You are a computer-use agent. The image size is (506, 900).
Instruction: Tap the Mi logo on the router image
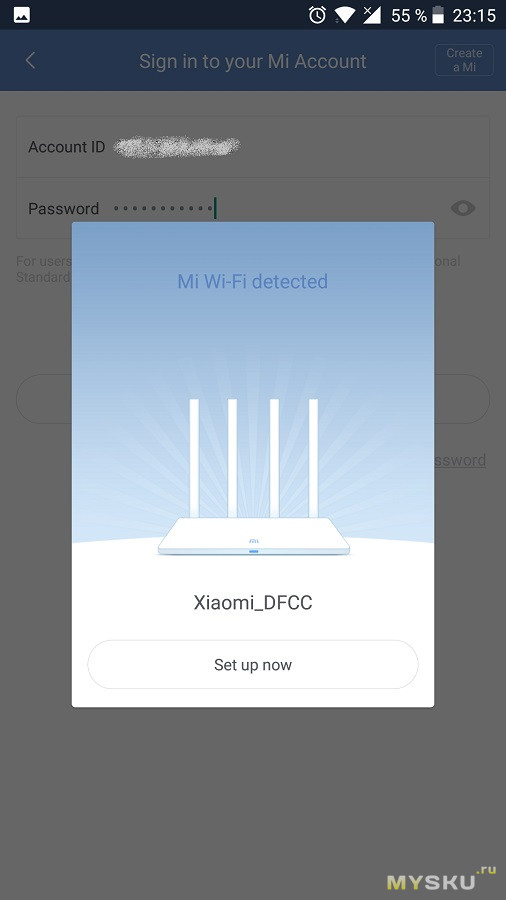(254, 541)
